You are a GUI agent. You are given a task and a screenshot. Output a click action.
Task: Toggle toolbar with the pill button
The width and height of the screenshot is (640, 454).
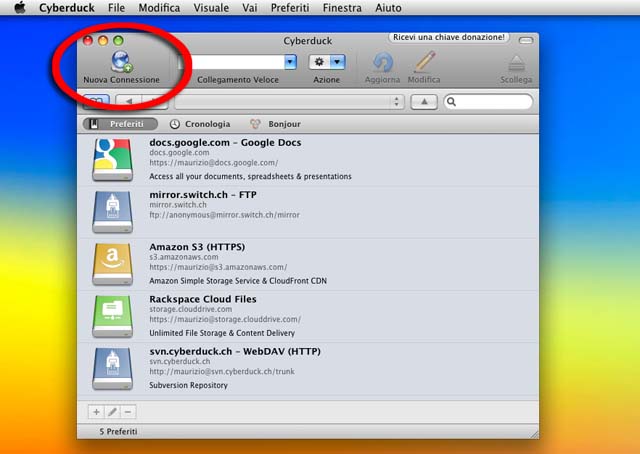(x=526, y=40)
